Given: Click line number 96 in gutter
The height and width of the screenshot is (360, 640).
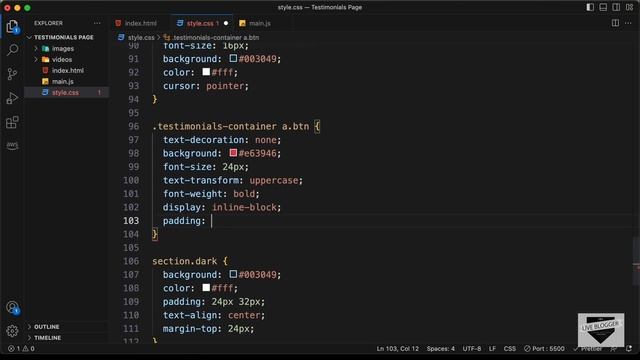Looking at the screenshot, I should 133,127.
